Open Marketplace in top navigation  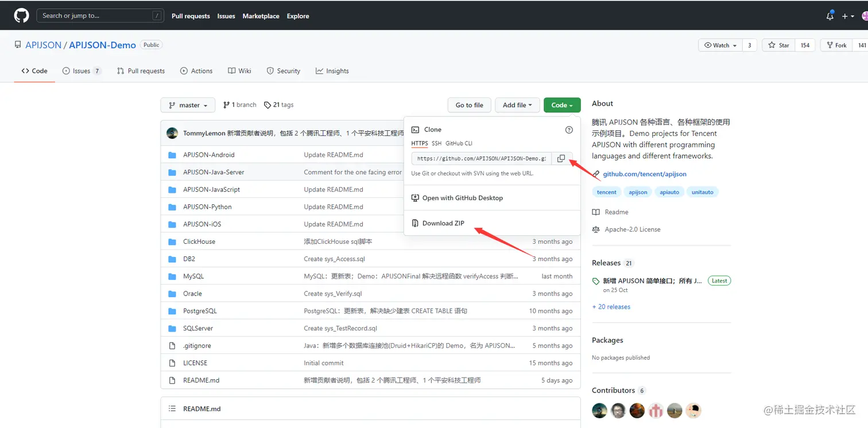261,16
